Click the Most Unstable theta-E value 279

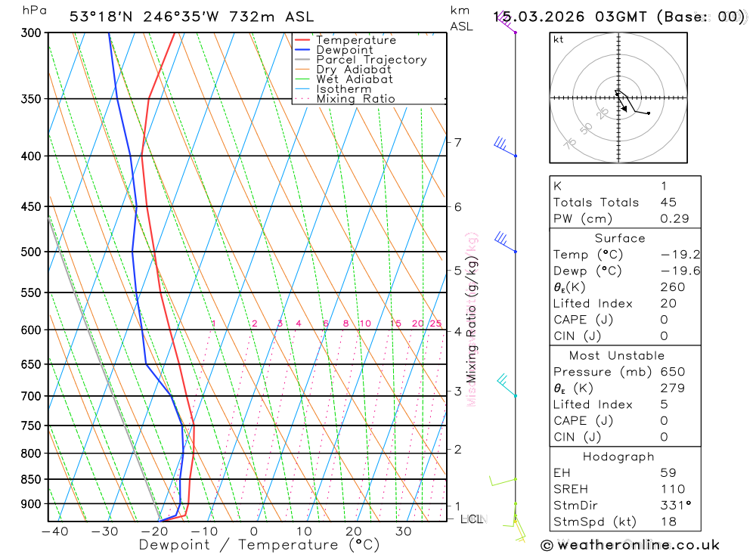tap(673, 388)
